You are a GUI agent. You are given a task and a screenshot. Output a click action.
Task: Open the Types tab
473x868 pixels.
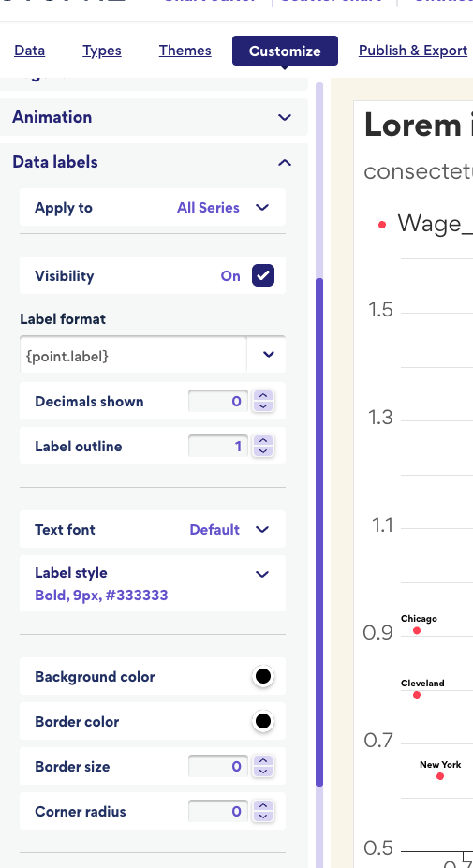pyautogui.click(x=102, y=51)
